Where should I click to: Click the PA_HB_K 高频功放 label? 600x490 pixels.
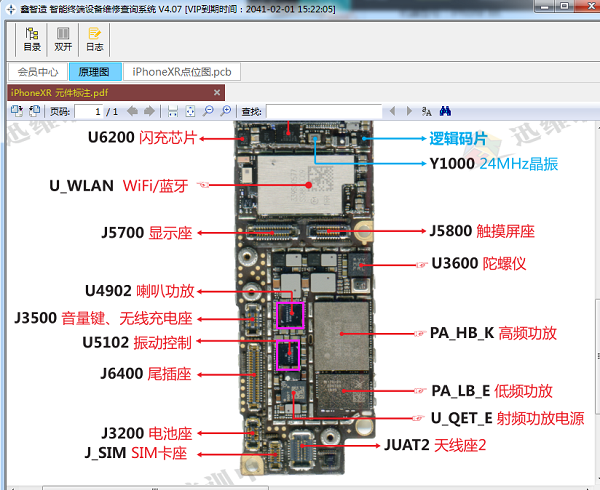point(493,333)
